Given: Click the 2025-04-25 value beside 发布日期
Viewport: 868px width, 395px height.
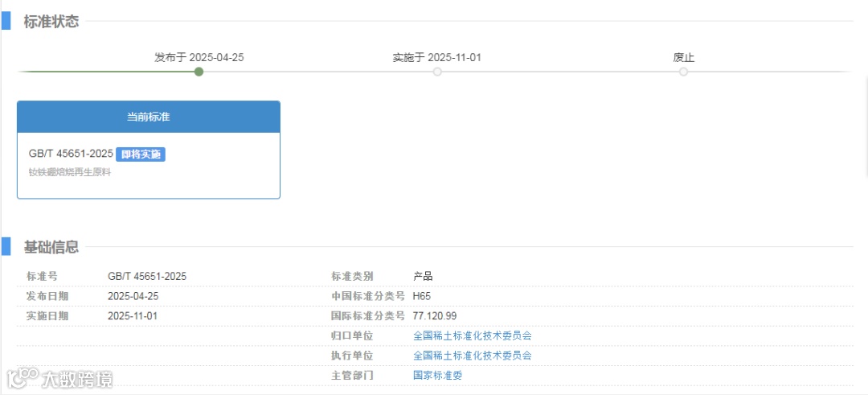Looking at the screenshot, I should click(x=133, y=296).
